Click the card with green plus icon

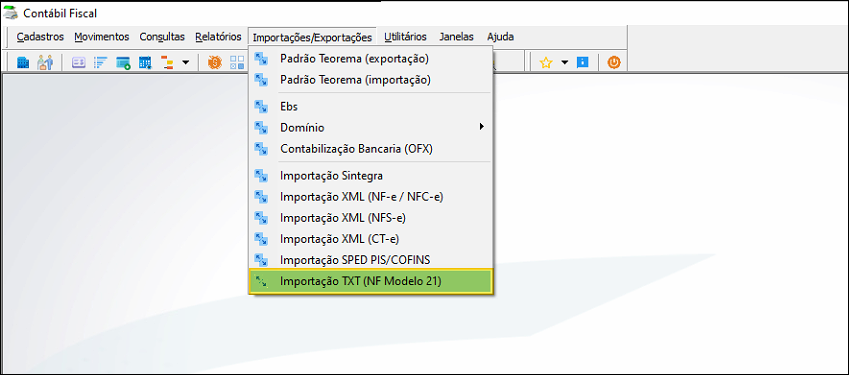click(x=123, y=63)
